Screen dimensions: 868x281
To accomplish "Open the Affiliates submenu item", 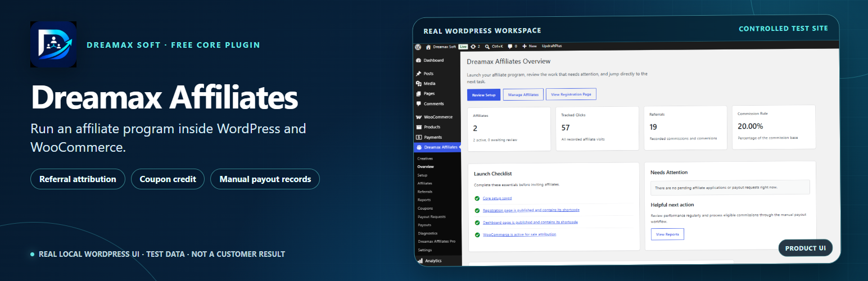I will tap(425, 183).
